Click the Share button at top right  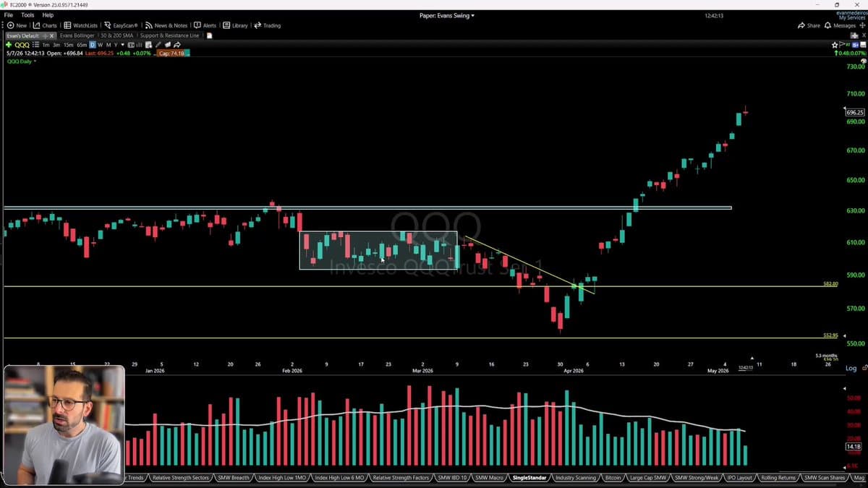(x=809, y=25)
